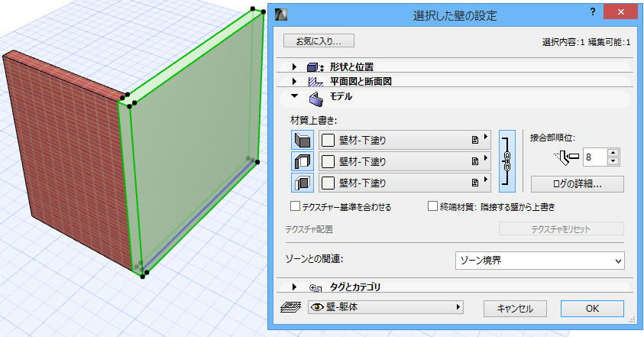Click the junction priority icon
Image resolution: width=644 pixels, height=337 pixels.
[566, 157]
